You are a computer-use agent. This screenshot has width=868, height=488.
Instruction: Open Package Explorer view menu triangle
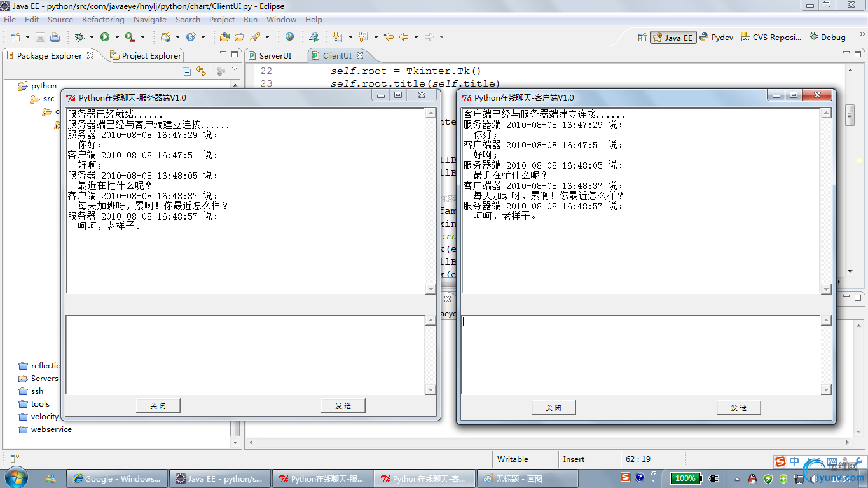tap(235, 70)
